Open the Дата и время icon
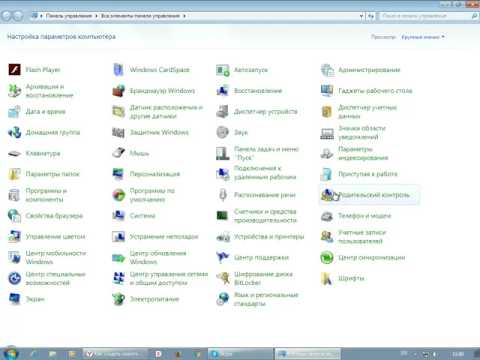Image resolution: width=480 pixels, height=360 pixels. click(14, 112)
